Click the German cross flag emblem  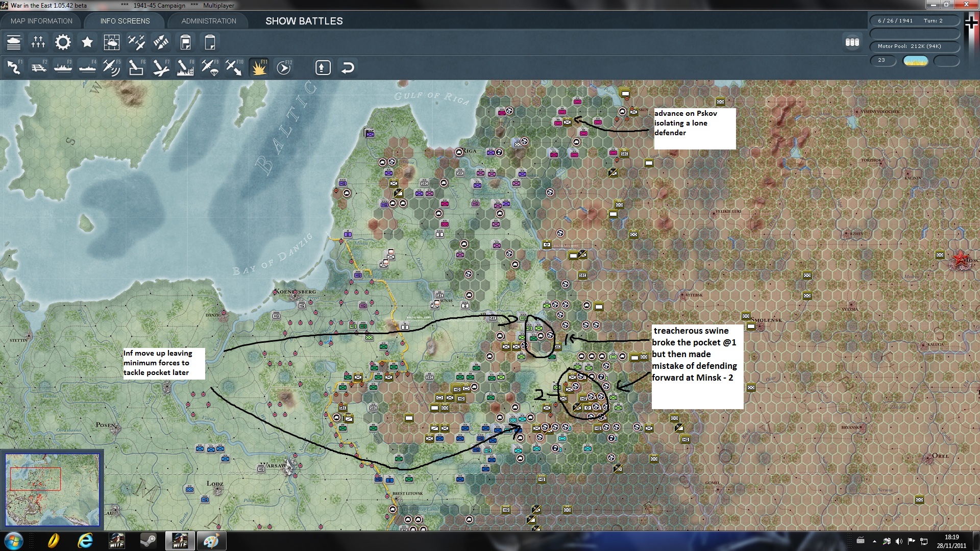[x=971, y=22]
